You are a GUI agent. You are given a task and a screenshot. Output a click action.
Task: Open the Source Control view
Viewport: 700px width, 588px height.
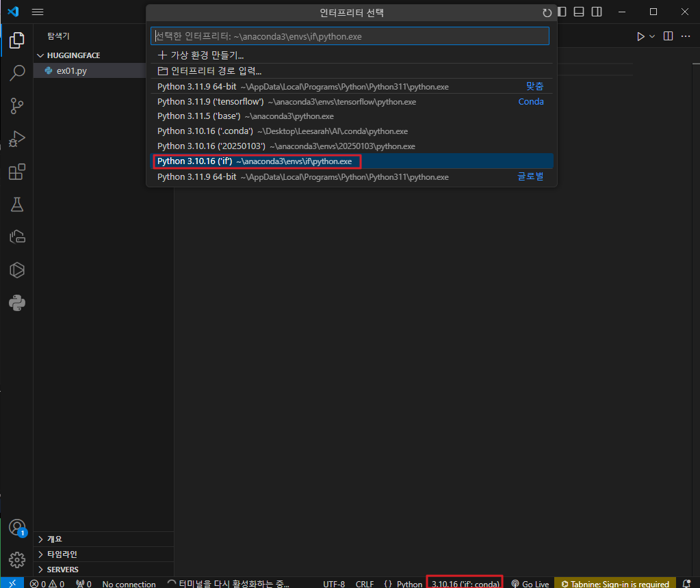pos(17,106)
